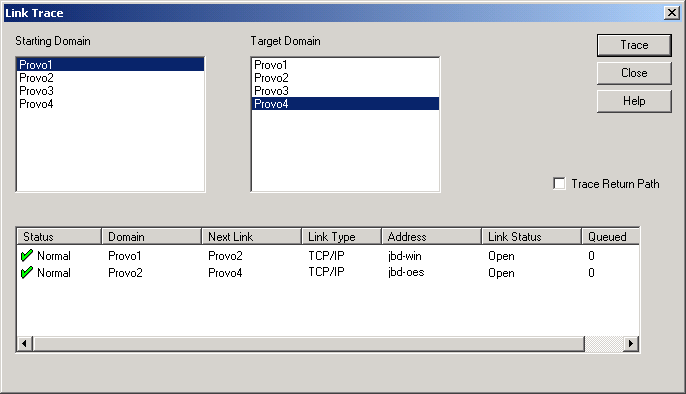
Task: Select Provo2 in Target Domain list
Action: point(345,78)
